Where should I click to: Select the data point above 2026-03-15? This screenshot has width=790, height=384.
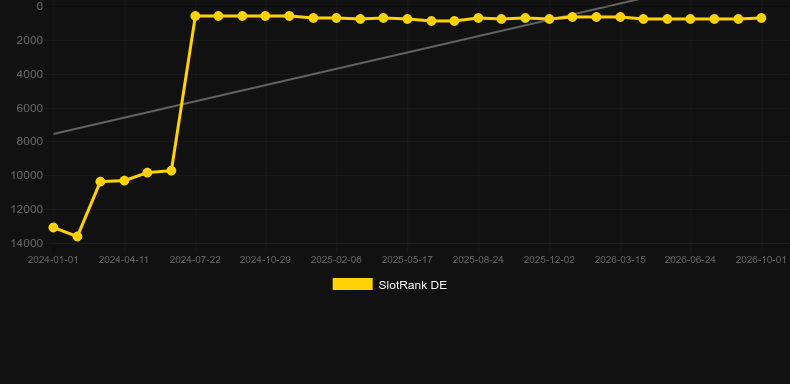(620, 17)
